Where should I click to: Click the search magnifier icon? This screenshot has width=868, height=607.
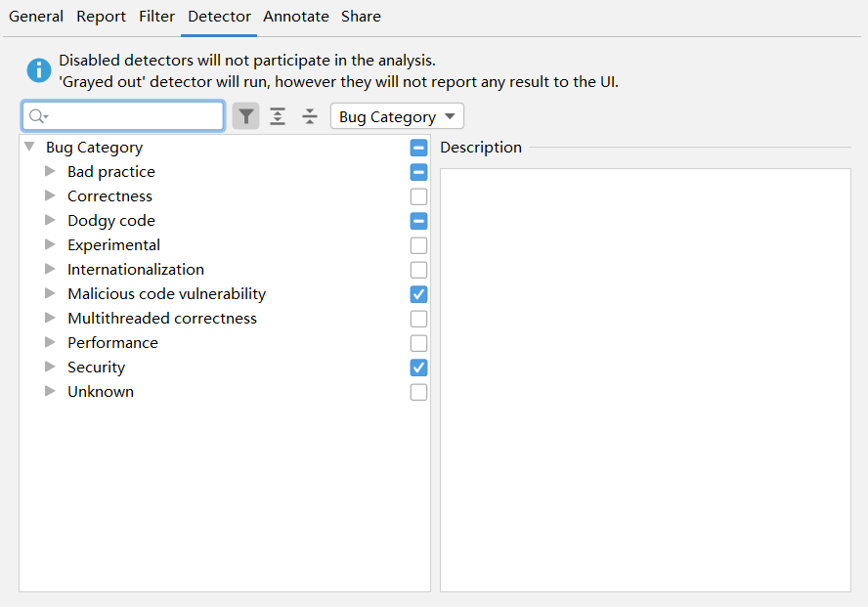pos(37,117)
